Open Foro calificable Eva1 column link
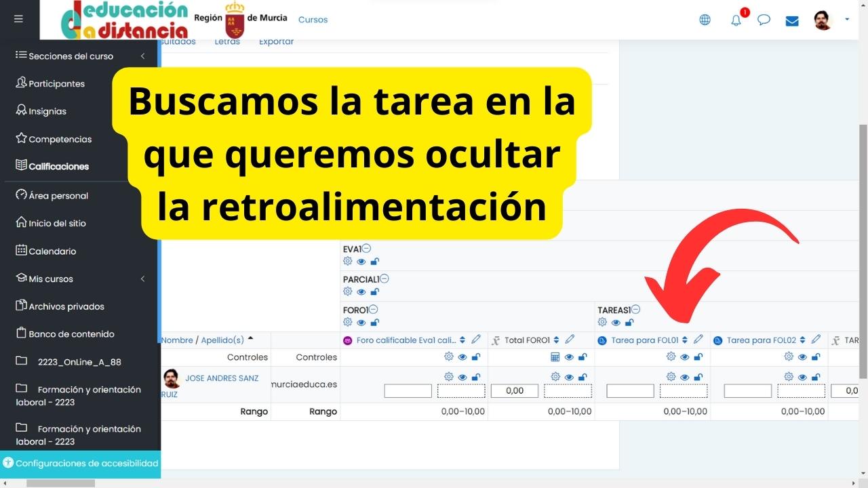 tap(406, 340)
